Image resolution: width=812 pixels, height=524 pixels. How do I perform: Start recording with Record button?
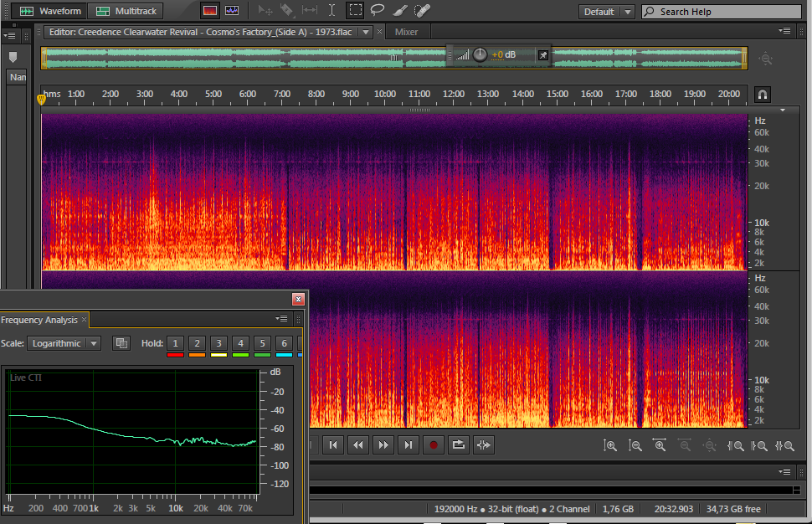pyautogui.click(x=434, y=444)
